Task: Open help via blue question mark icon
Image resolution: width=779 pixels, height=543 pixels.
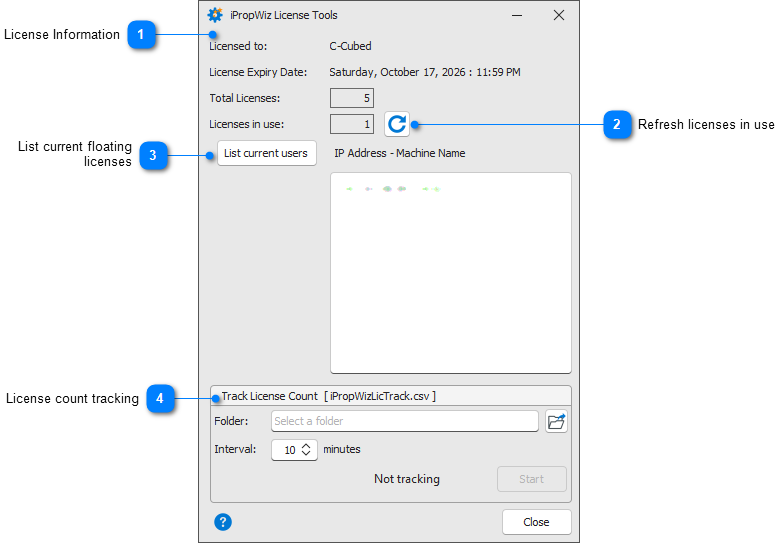Action: pyautogui.click(x=223, y=522)
